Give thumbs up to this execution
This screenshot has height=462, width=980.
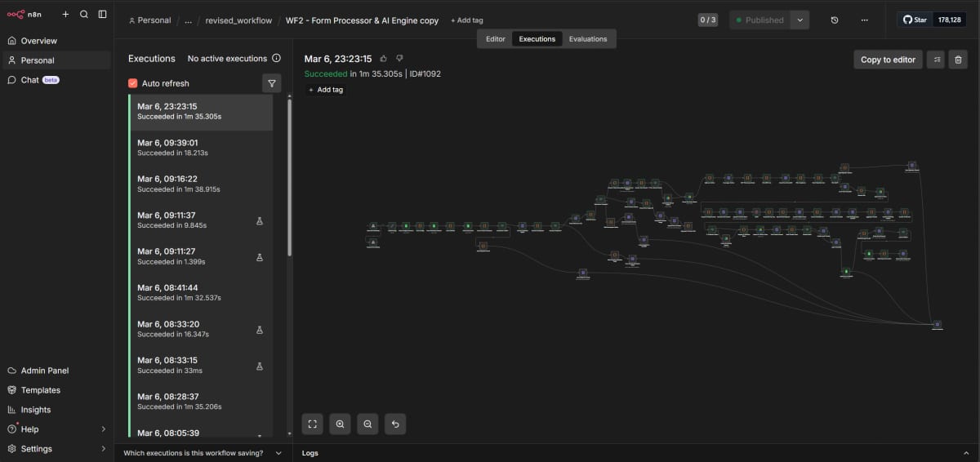(x=384, y=59)
